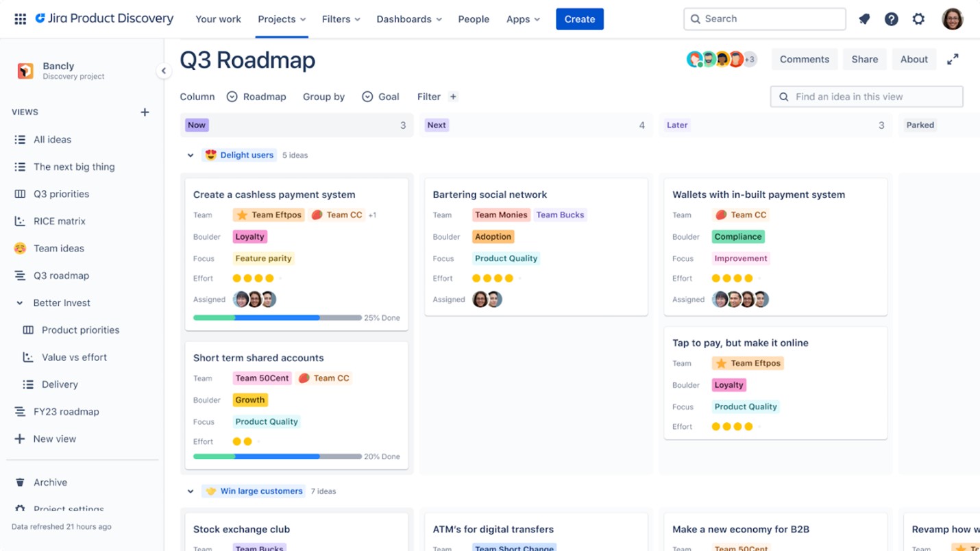Screen dimensions: 980x551
Task: Open the Projects dropdown menu
Action: coord(282,19)
